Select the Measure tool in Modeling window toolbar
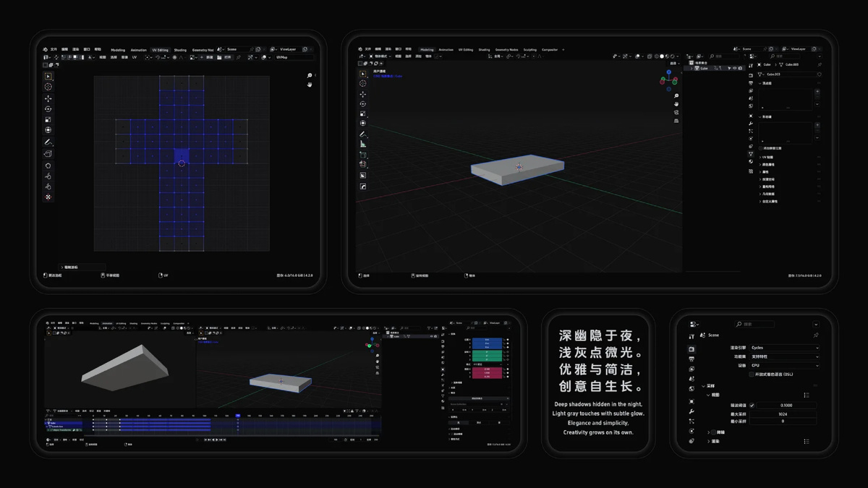 363,144
